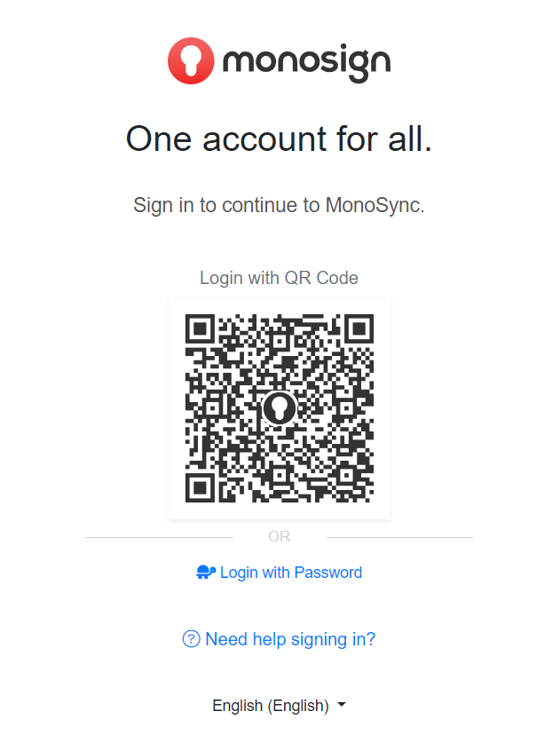Click the OR divider text

[x=279, y=536]
